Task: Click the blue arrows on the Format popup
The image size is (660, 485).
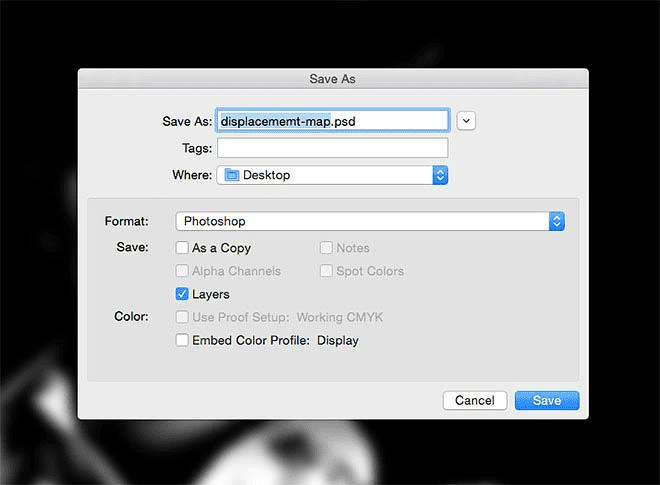Action: coord(557,221)
